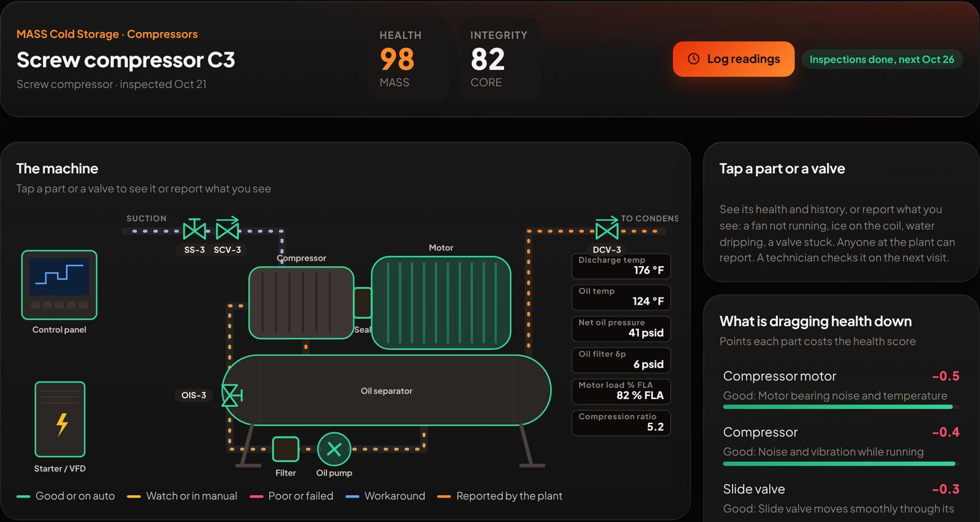Click the Screw compressor C3 title
980x522 pixels.
(126, 60)
